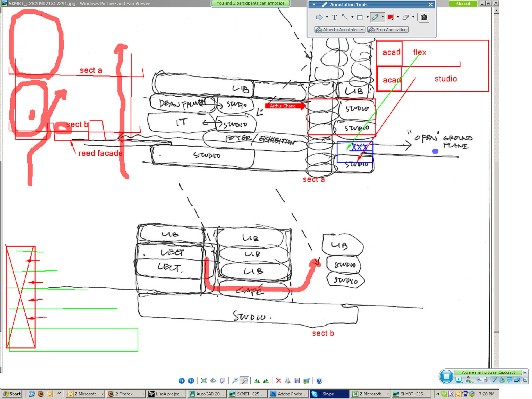Click the Zoom In magnifier
This screenshot has width=532, height=399.
point(235,381)
